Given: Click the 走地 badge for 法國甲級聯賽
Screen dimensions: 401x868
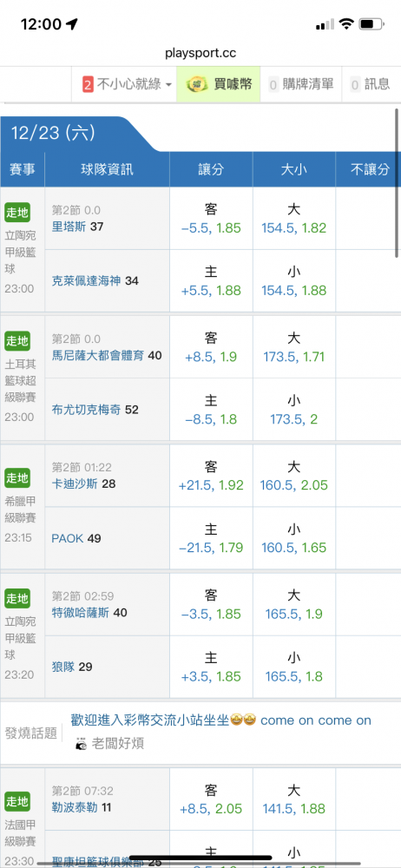Looking at the screenshot, I should 17,801.
